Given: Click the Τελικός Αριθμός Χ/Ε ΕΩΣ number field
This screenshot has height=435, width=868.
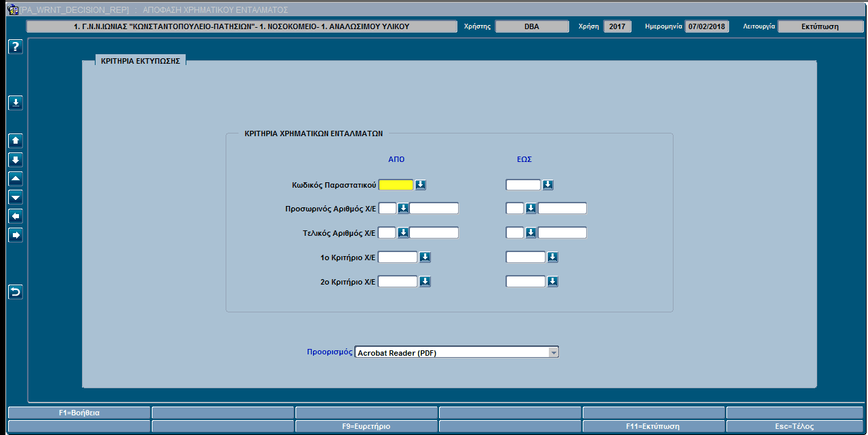Looking at the screenshot, I should pyautogui.click(x=562, y=232).
